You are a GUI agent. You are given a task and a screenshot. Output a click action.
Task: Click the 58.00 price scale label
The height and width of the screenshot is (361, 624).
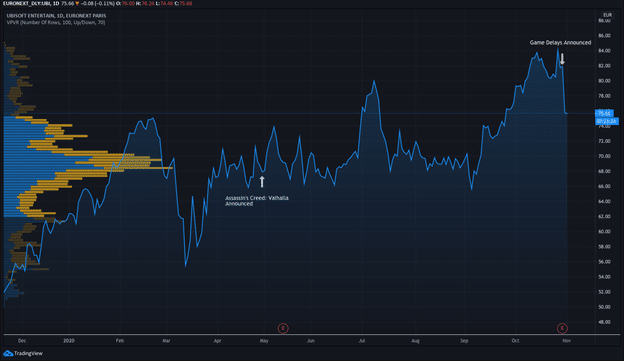pos(604,247)
